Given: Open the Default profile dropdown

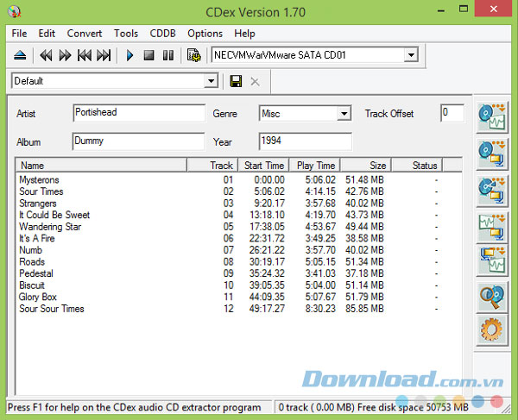Looking at the screenshot, I should pyautogui.click(x=211, y=81).
